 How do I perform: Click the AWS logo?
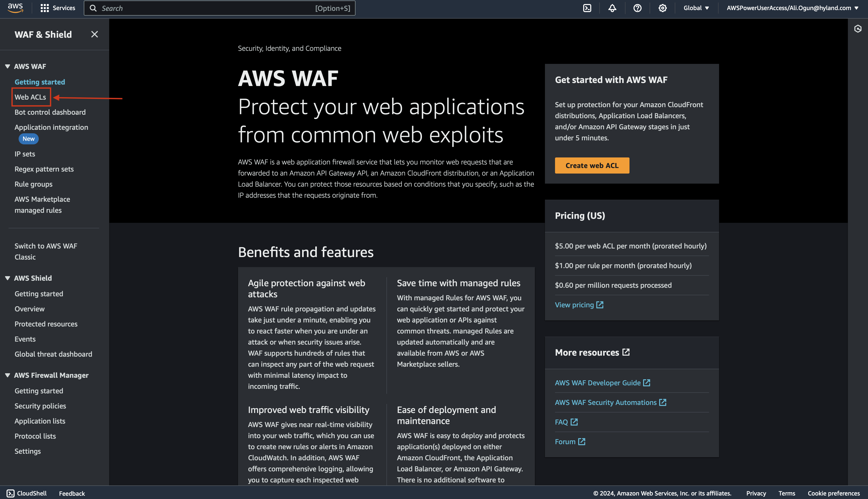click(x=15, y=8)
